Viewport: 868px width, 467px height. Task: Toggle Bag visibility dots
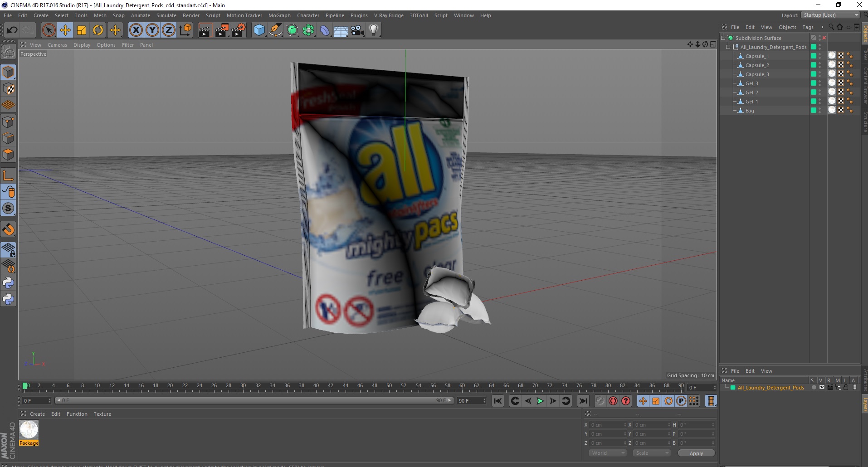pos(820,111)
